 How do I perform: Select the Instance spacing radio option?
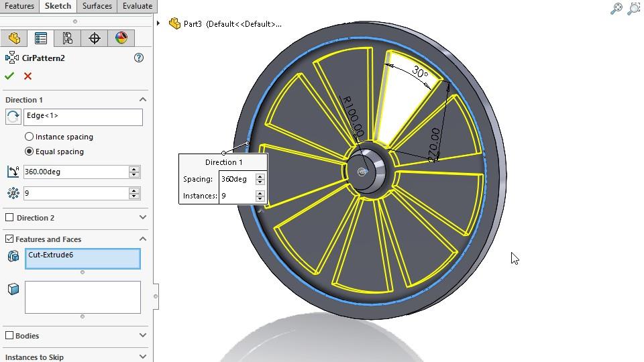(29, 137)
